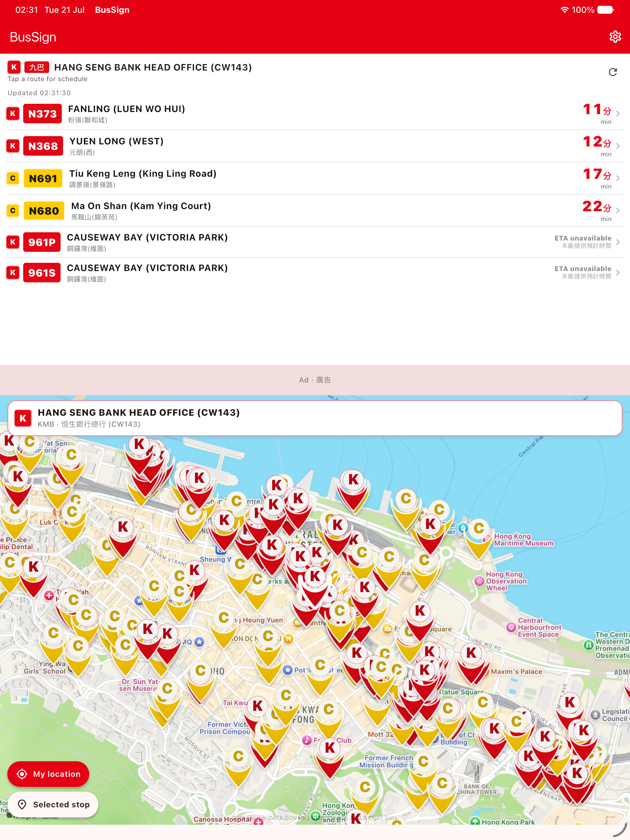Tap the Updated 02:31:30 timestamp

point(39,93)
